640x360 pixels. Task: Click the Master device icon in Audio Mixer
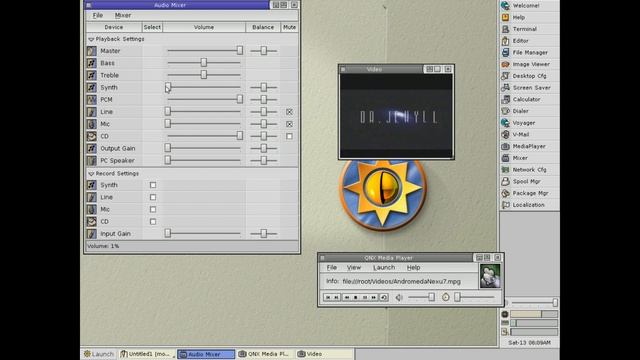tap(91, 51)
